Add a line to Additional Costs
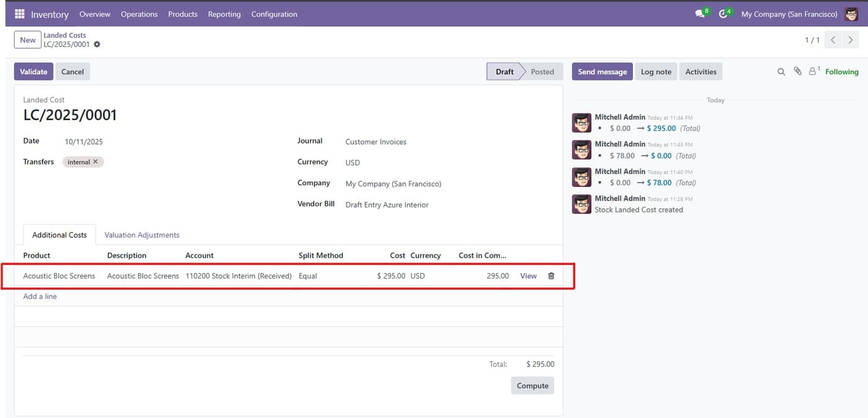Image resolution: width=868 pixels, height=418 pixels. [40, 297]
